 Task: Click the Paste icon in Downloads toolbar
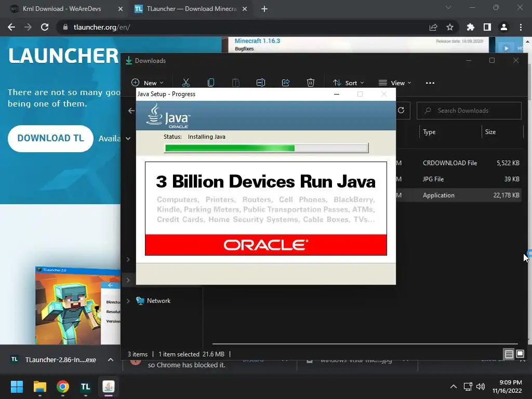pos(236,83)
